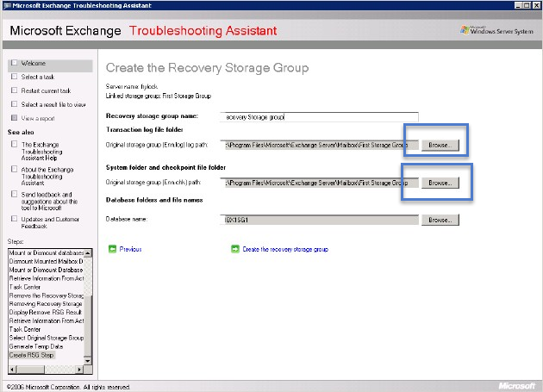Select Dismount Mounted Mailbox step
The height and width of the screenshot is (392, 543).
[x=46, y=261]
